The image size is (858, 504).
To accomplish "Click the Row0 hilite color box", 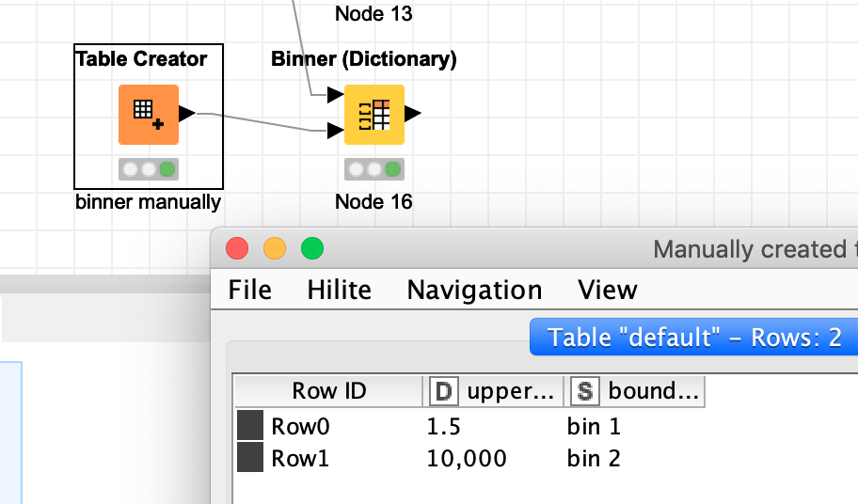I will coord(250,425).
